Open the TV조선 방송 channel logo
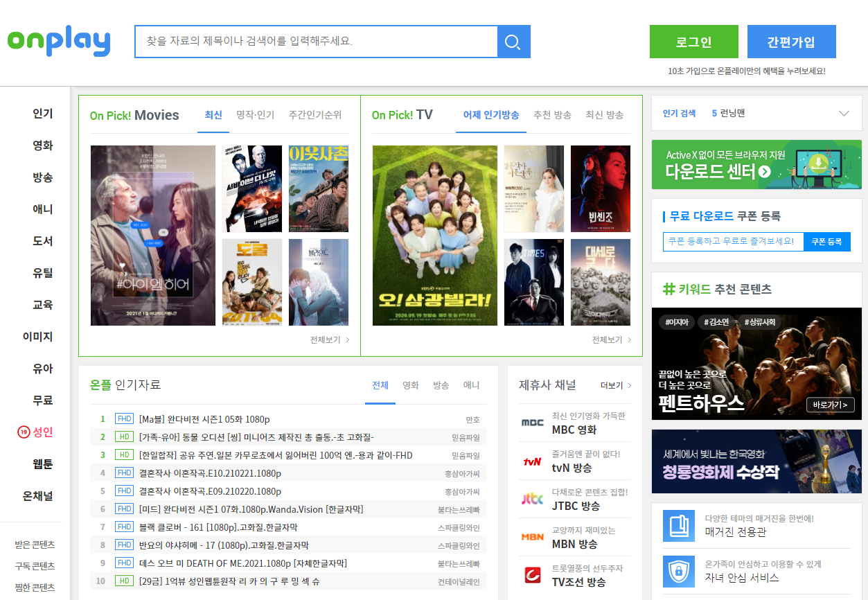The height and width of the screenshot is (600, 868). [533, 575]
